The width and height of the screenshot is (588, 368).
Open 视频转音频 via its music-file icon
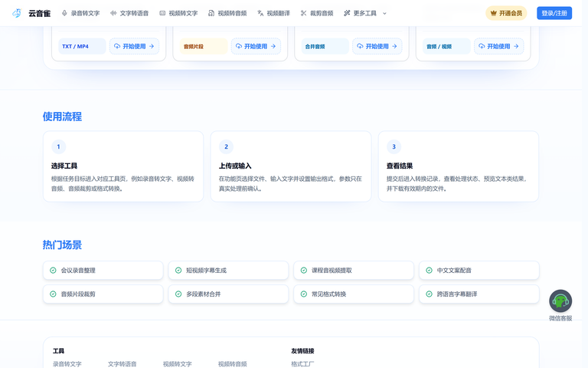(211, 13)
